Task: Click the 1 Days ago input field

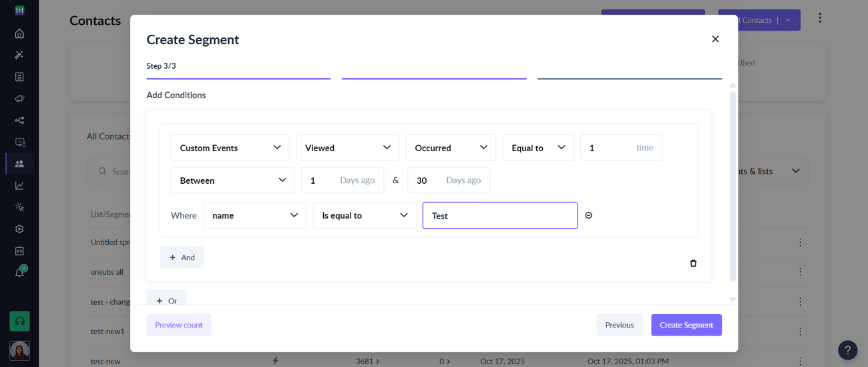Action: click(342, 180)
